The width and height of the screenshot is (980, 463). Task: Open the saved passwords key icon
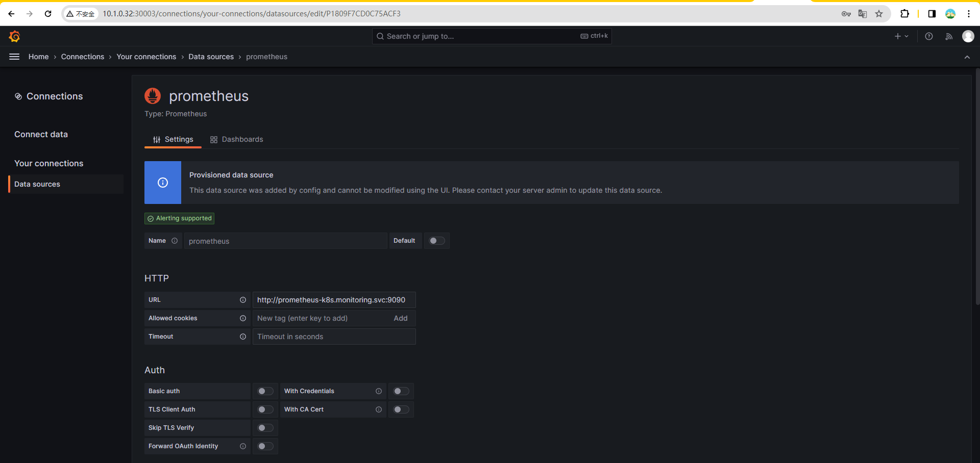(846, 14)
